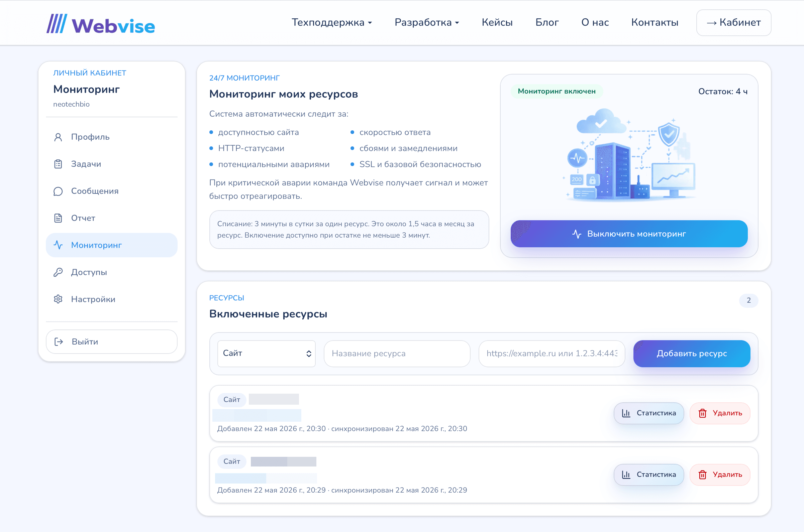Image resolution: width=804 pixels, height=532 pixels.
Task: Click the messages speech bubble icon
Action: click(x=58, y=191)
